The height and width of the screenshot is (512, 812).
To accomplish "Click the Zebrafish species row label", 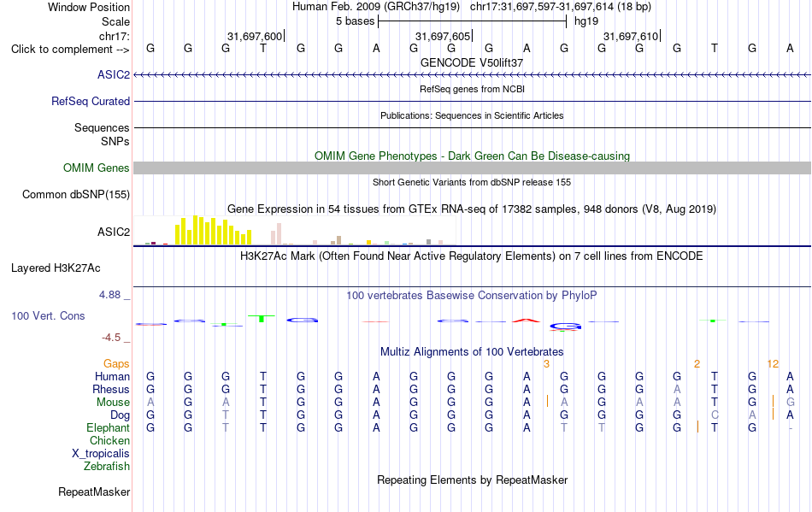I will pyautogui.click(x=107, y=466).
